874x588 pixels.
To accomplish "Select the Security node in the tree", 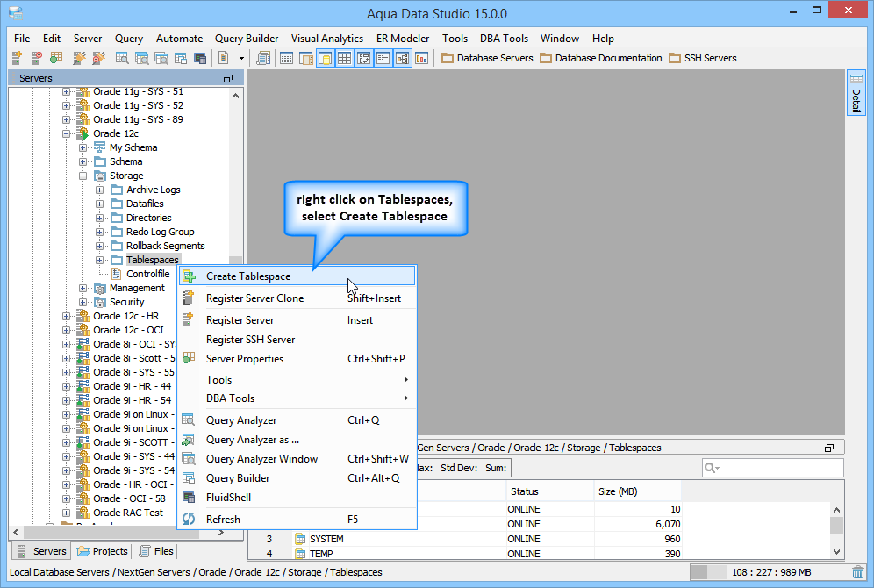I will click(x=126, y=302).
